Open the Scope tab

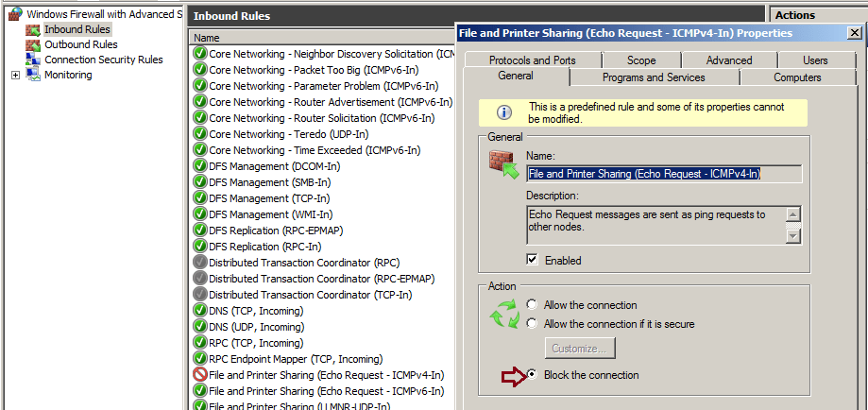click(641, 60)
